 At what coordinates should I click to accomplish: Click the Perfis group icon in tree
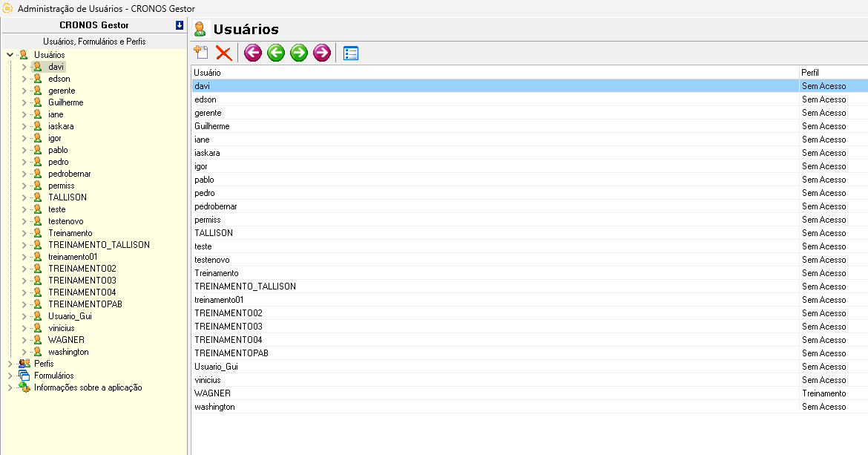(x=24, y=364)
